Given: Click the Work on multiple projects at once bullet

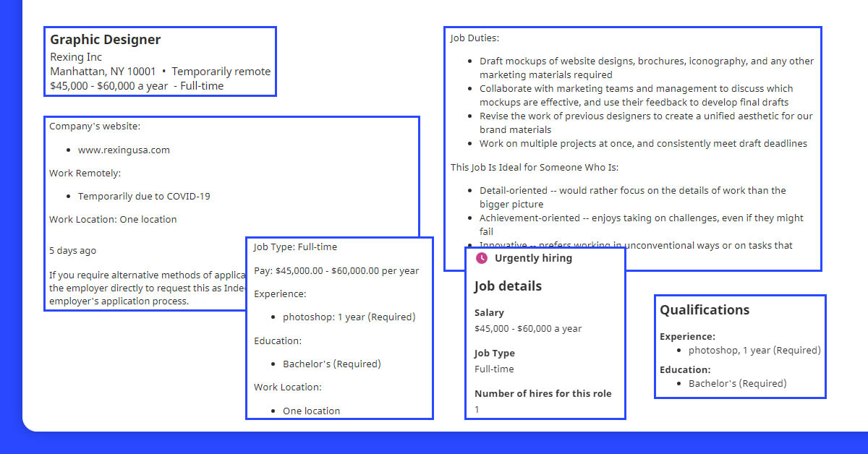Looking at the screenshot, I should [x=643, y=144].
